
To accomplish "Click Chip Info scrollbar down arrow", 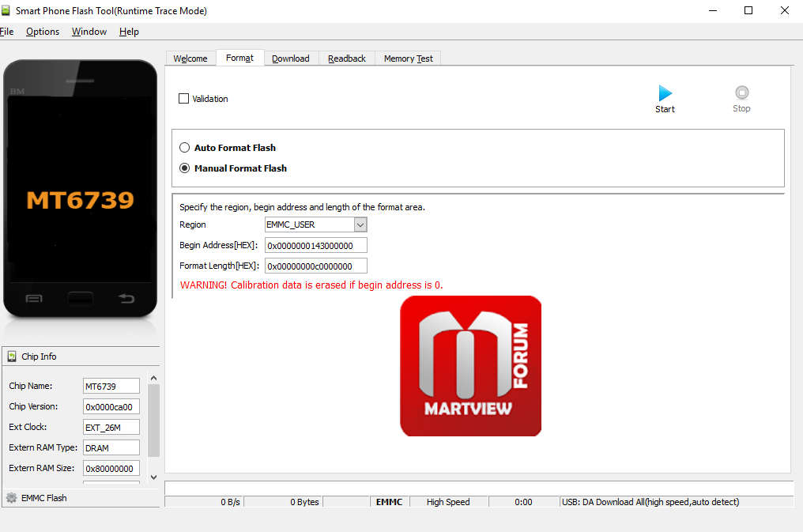I will point(153,477).
